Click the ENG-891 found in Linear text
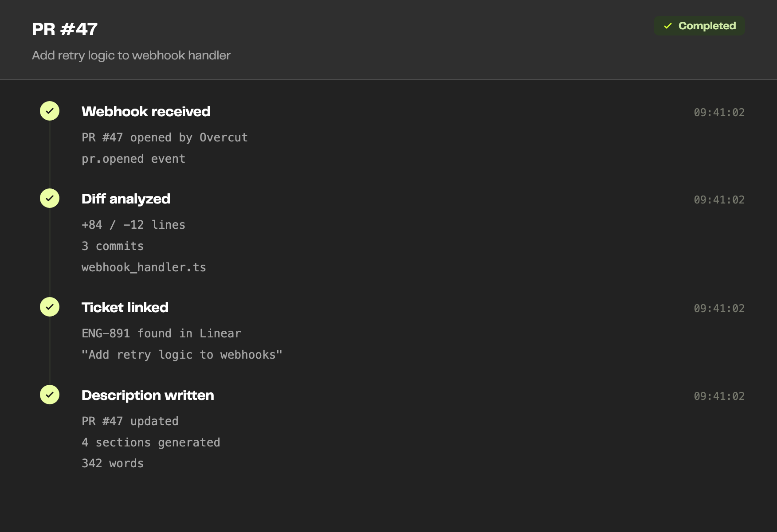Viewport: 777px width, 532px height. coord(161,333)
